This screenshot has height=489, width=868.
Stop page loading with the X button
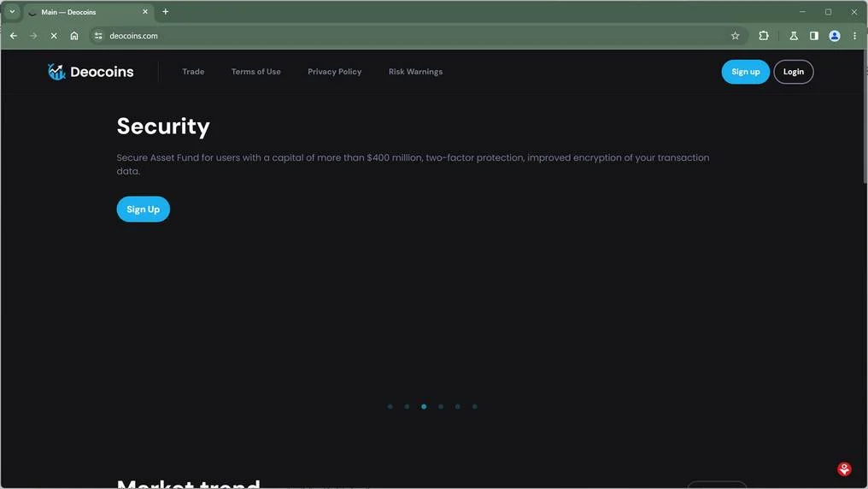[x=54, y=35]
